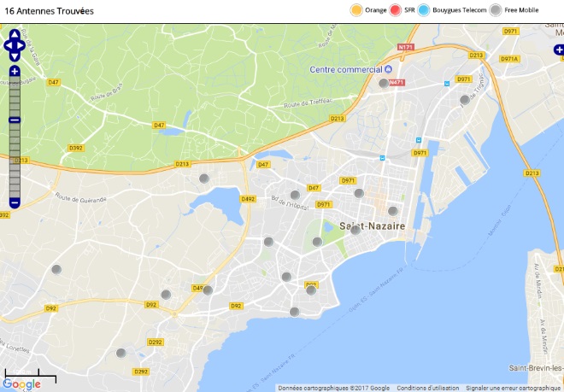Select the antenna marker closest to the harbor basin
Screen dimensions: 564x392
point(392,211)
